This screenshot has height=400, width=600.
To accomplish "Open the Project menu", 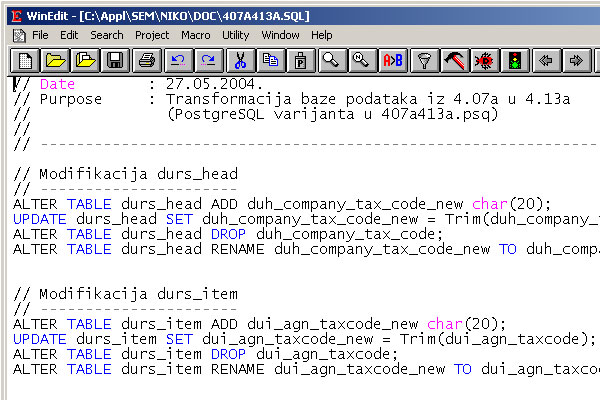I will (152, 35).
